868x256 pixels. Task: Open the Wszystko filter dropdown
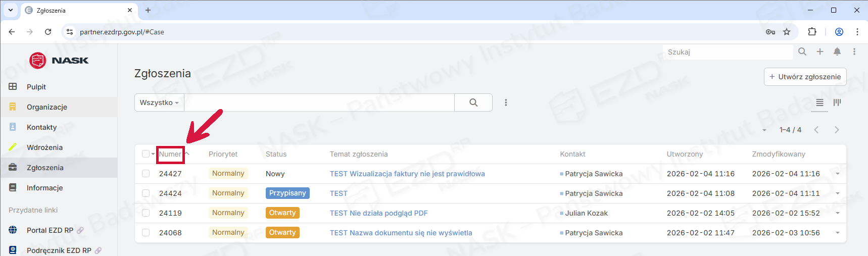point(159,103)
